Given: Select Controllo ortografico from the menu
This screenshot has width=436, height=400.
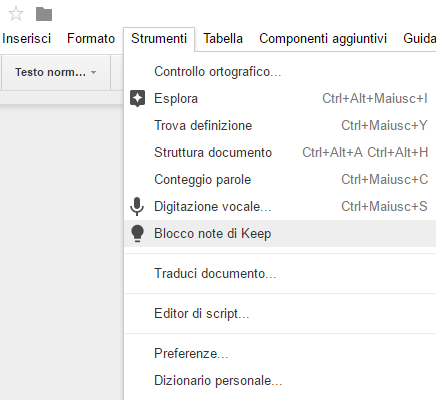Looking at the screenshot, I should [x=280, y=72].
